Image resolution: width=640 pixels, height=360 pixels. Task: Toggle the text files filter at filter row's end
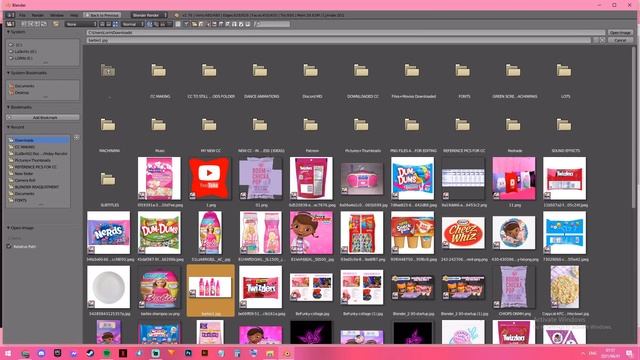tap(247, 24)
